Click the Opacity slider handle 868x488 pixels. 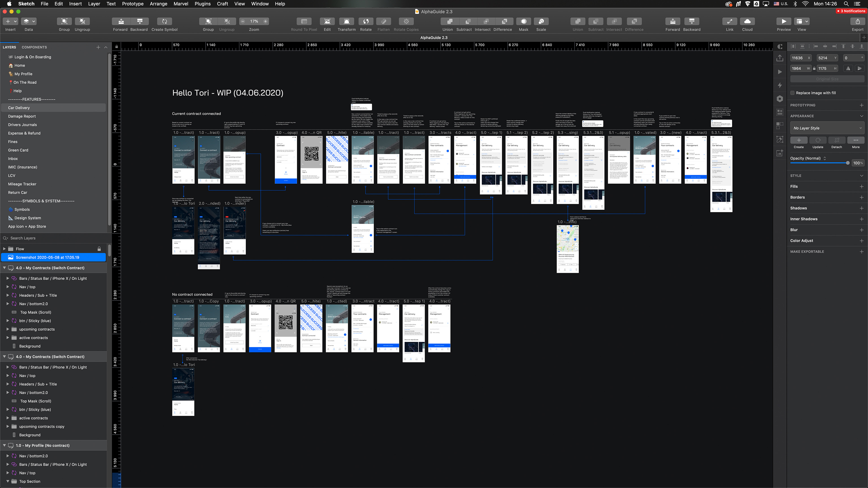tap(847, 163)
